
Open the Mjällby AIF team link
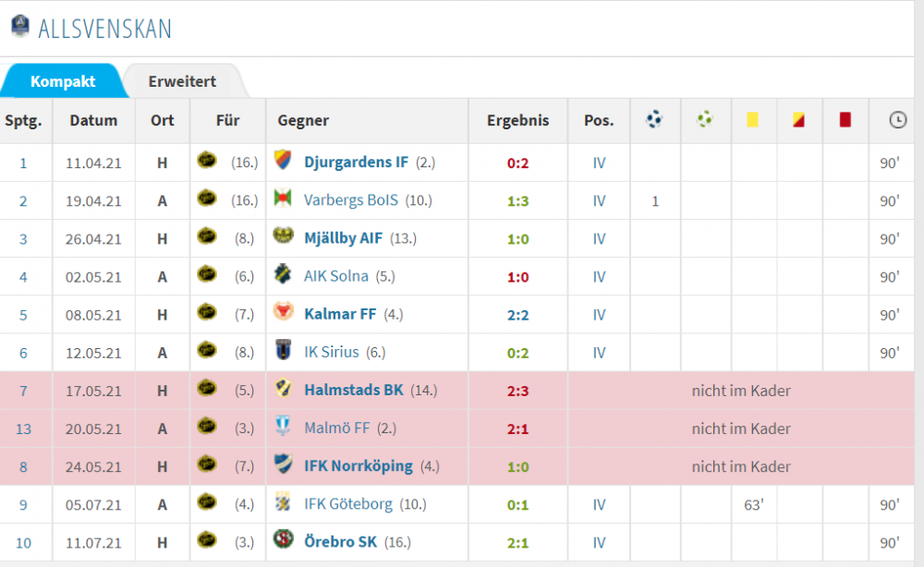tap(343, 238)
